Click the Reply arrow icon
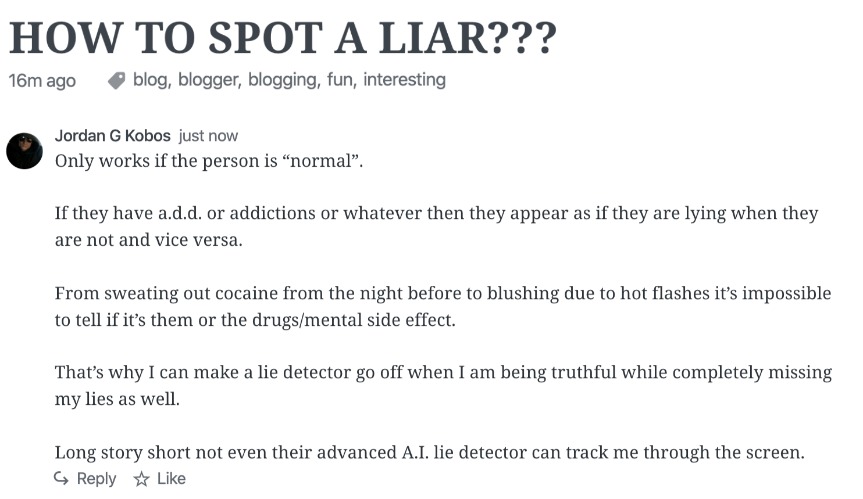The width and height of the screenshot is (863, 499). click(61, 479)
